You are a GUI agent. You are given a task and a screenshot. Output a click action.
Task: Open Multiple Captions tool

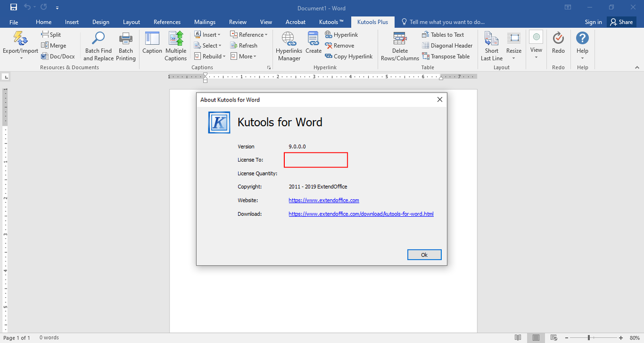click(176, 46)
